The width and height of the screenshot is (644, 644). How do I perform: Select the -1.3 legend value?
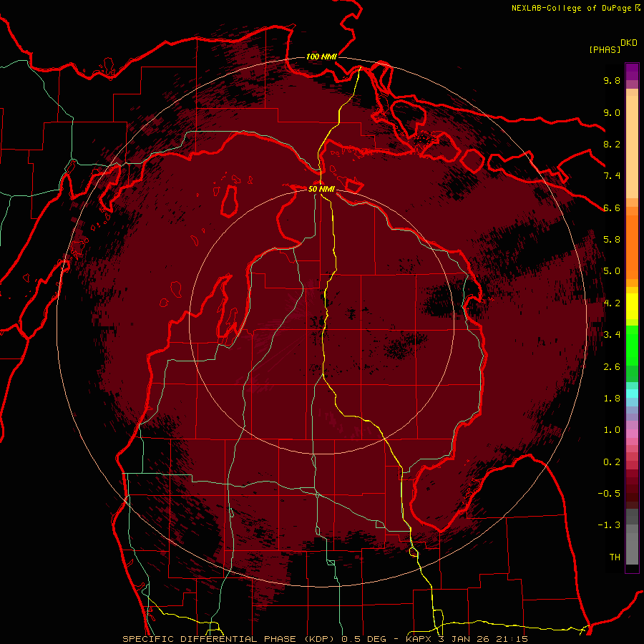tap(609, 525)
